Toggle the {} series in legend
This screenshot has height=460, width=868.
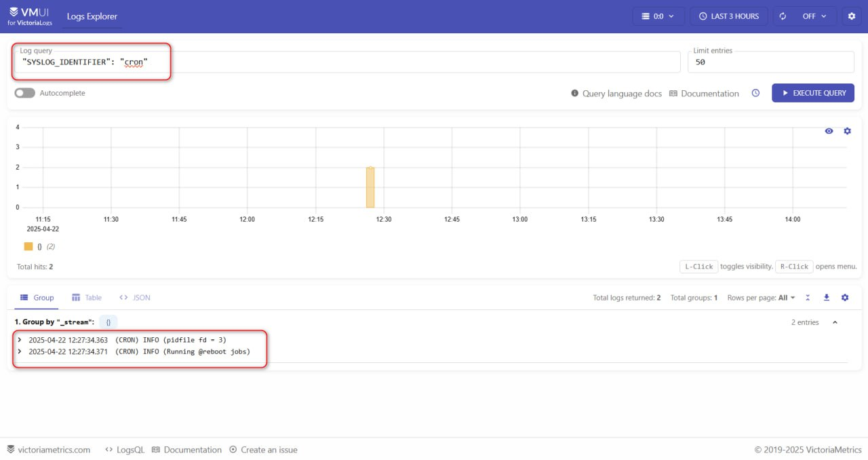tap(28, 246)
